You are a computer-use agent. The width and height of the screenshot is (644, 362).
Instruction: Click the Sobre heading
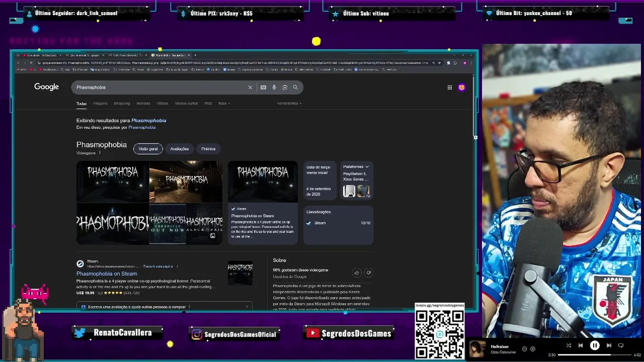click(x=279, y=260)
